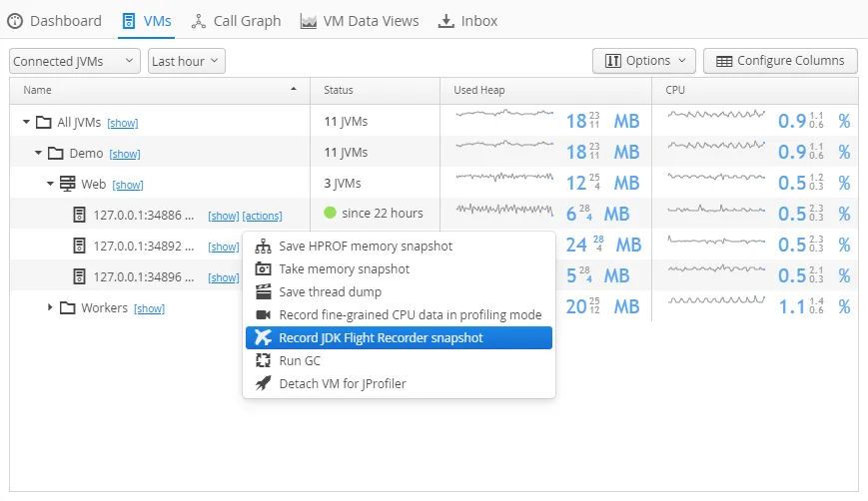Click the 127.0.0.1:34896 VM icon
The image size is (868, 501).
coord(80,276)
